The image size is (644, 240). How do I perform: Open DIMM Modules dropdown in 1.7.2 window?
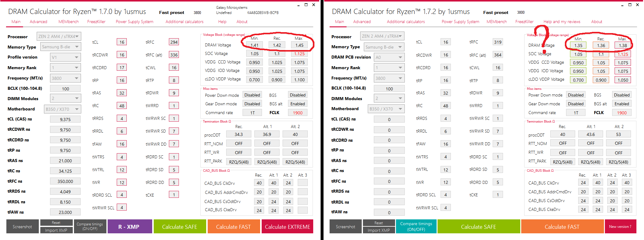click(389, 98)
